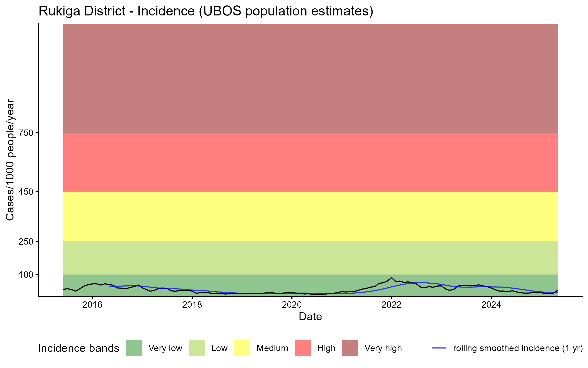
Task: Click the Very low legend swatch
Action: 134,348
